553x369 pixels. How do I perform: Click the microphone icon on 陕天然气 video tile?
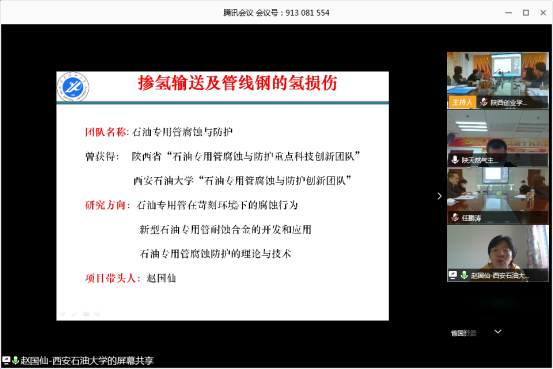455,160
